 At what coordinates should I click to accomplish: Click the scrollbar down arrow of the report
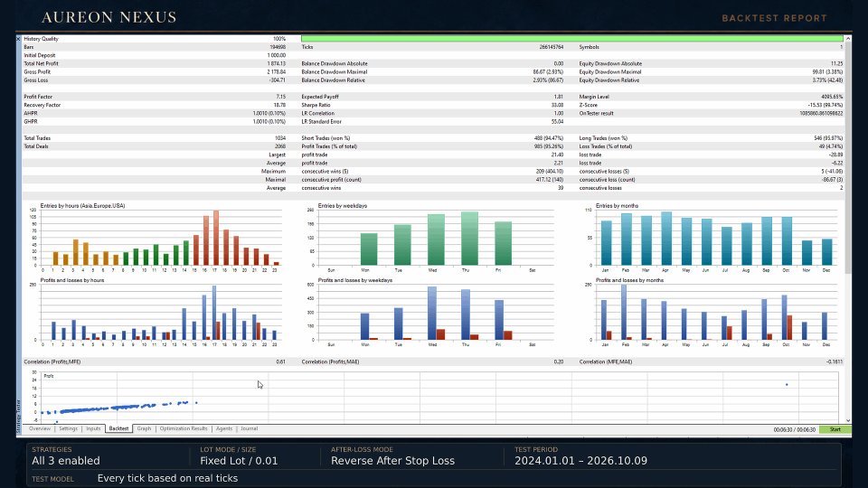[x=848, y=421]
